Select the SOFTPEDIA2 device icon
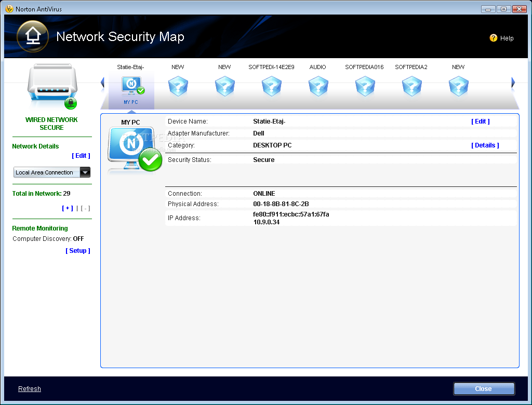The height and width of the screenshot is (405, 532). point(412,86)
